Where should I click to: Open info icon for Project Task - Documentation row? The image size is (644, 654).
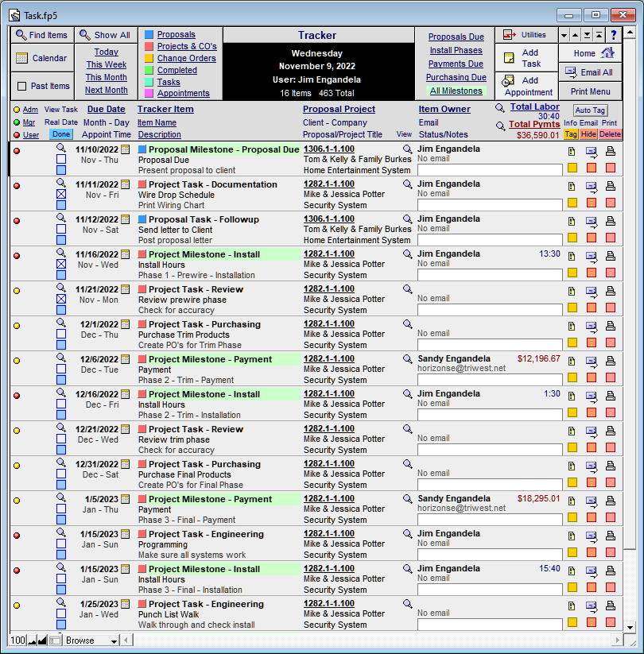click(x=572, y=187)
